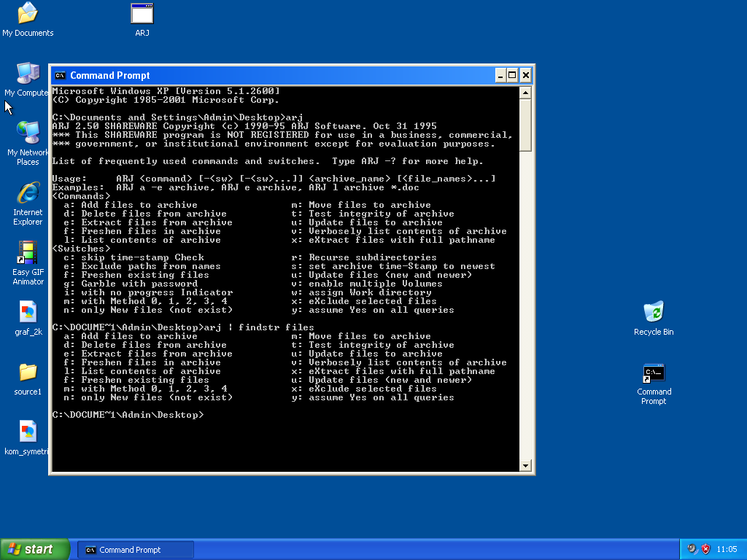The width and height of the screenshot is (747, 560).
Task: Click the Command Prompt title bar text
Action: tap(110, 75)
